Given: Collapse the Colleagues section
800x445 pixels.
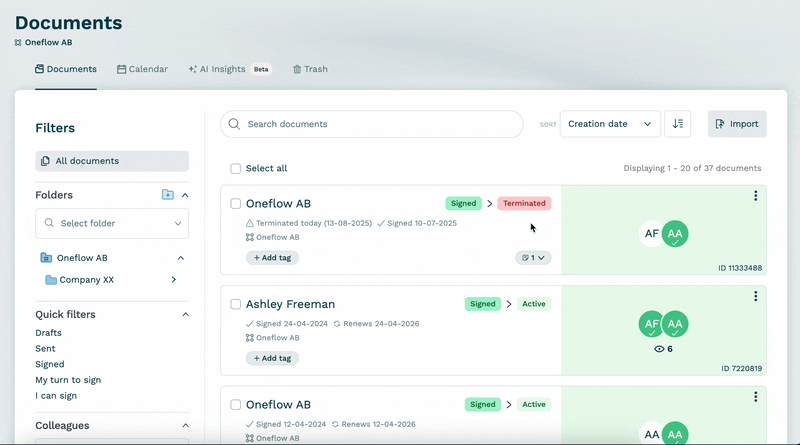Looking at the screenshot, I should coord(185,426).
